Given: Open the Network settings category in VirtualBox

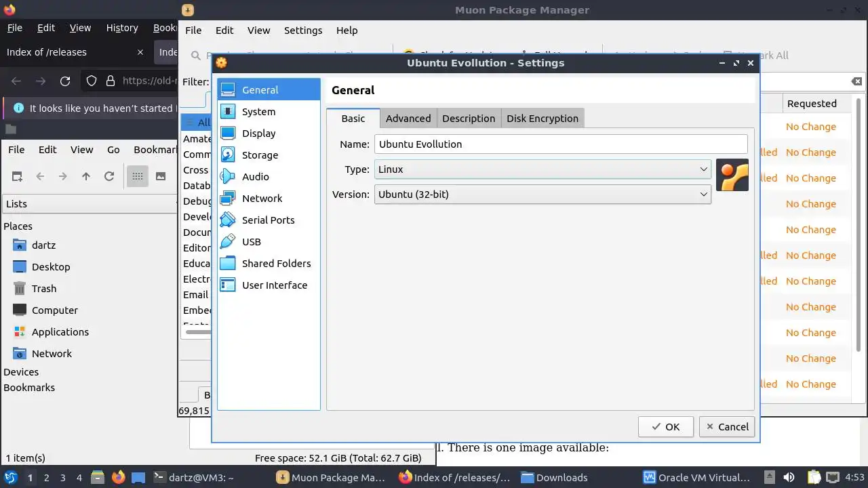Looking at the screenshot, I should click(269, 198).
